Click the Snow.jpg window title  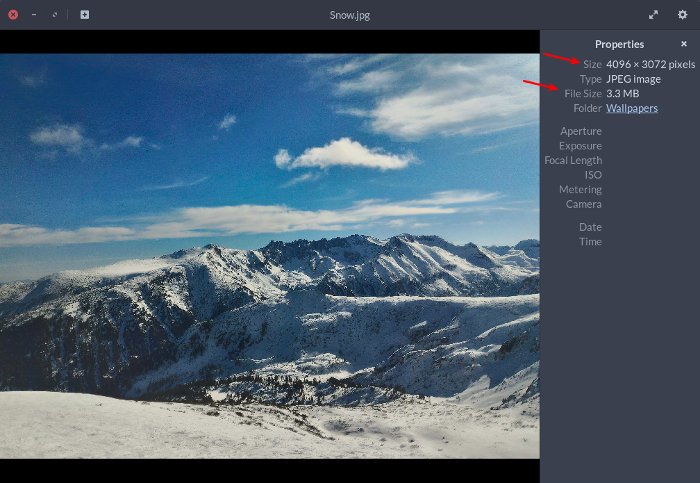pos(350,15)
